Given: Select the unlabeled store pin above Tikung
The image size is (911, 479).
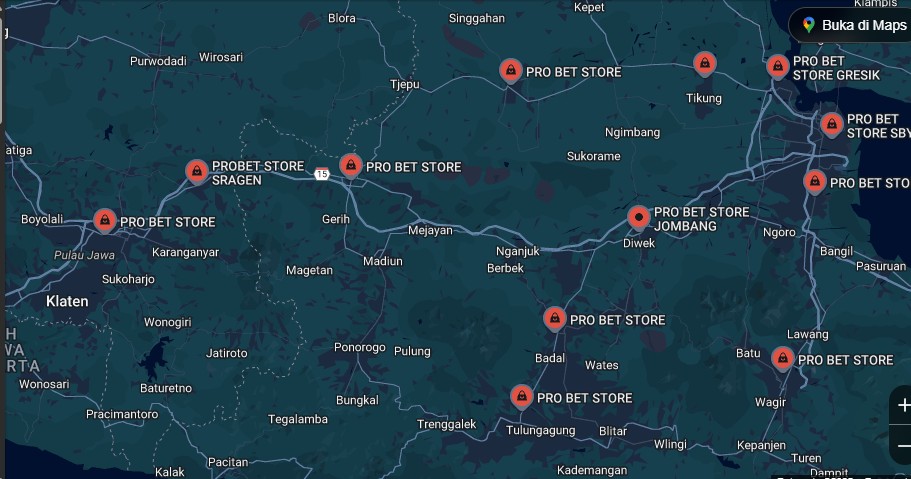Looking at the screenshot, I should click(705, 63).
